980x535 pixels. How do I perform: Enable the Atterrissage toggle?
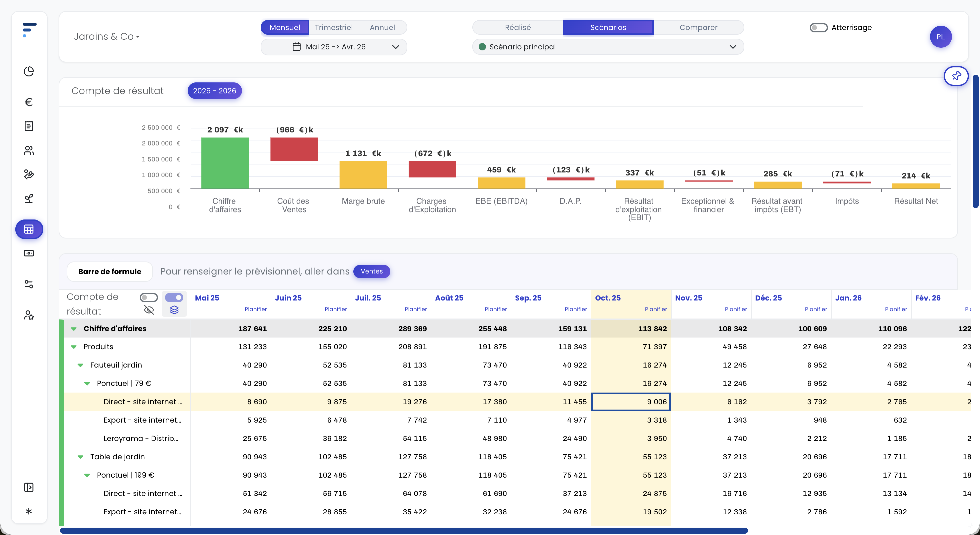tap(818, 27)
